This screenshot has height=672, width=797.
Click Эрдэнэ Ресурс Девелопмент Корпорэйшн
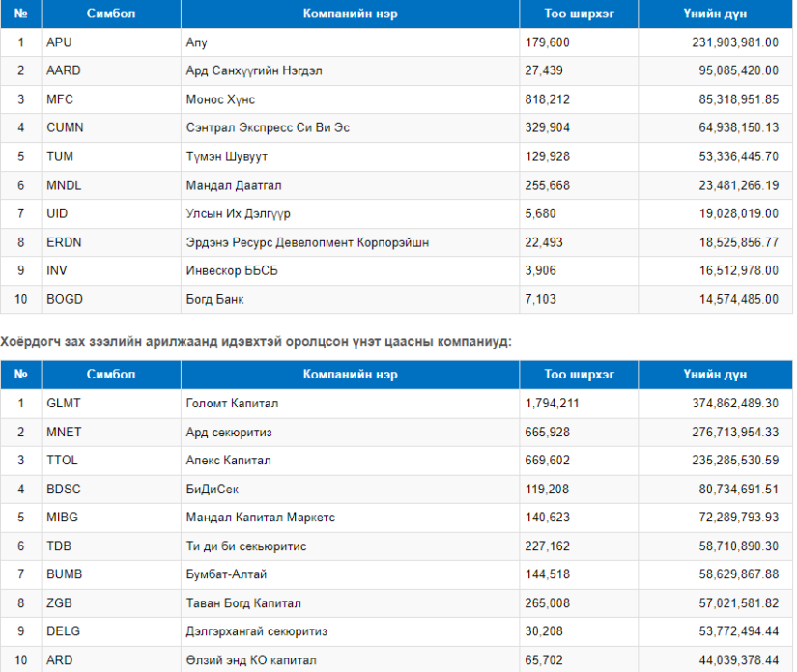[x=307, y=242]
